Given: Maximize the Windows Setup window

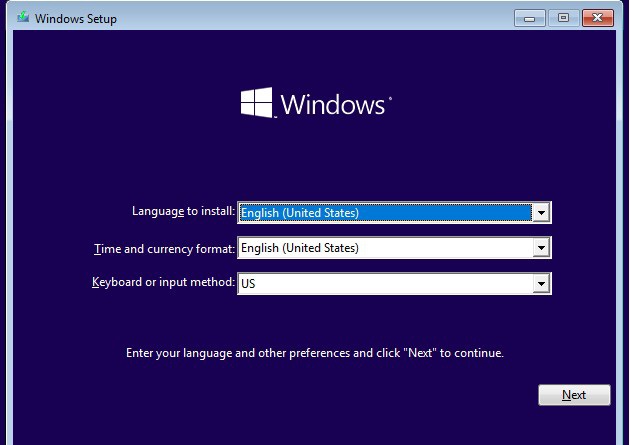Looking at the screenshot, I should [x=563, y=19].
